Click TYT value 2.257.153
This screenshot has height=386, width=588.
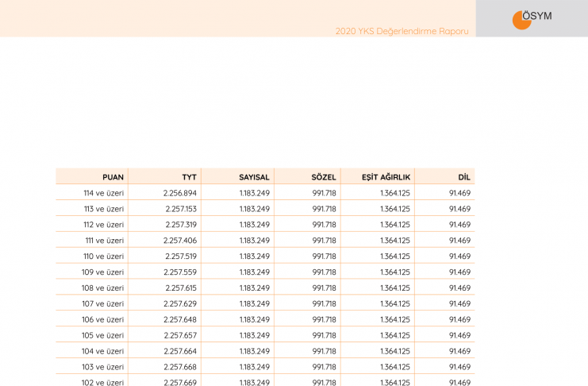point(181,209)
